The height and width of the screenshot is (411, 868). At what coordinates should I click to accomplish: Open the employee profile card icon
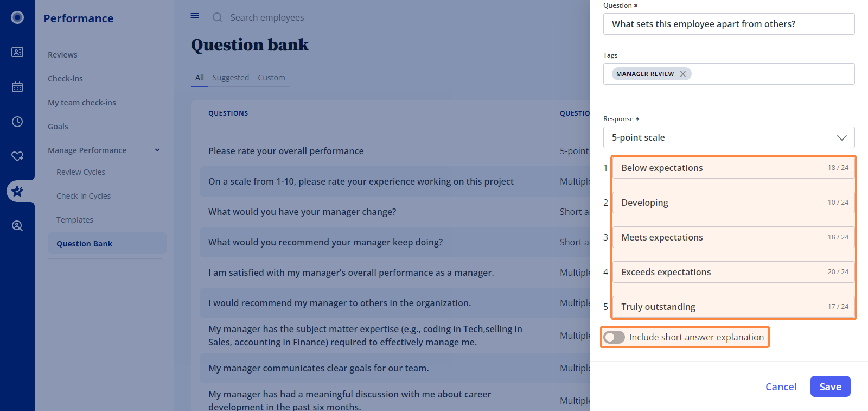pos(17,52)
